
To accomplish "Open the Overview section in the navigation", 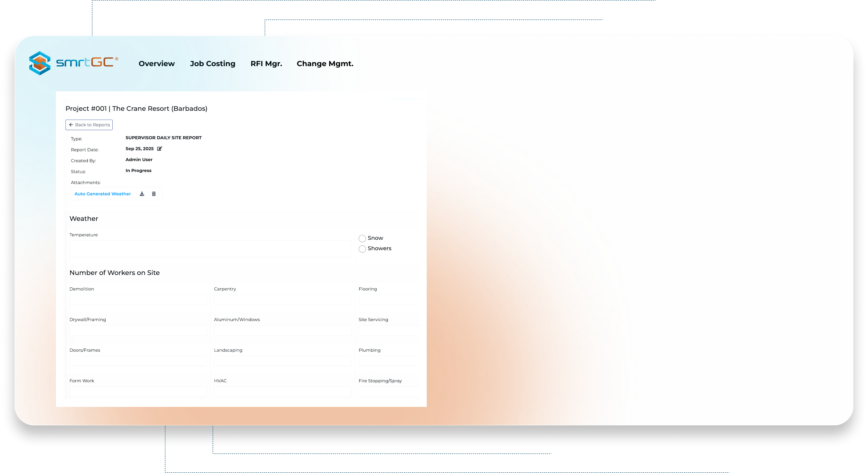I will click(156, 63).
